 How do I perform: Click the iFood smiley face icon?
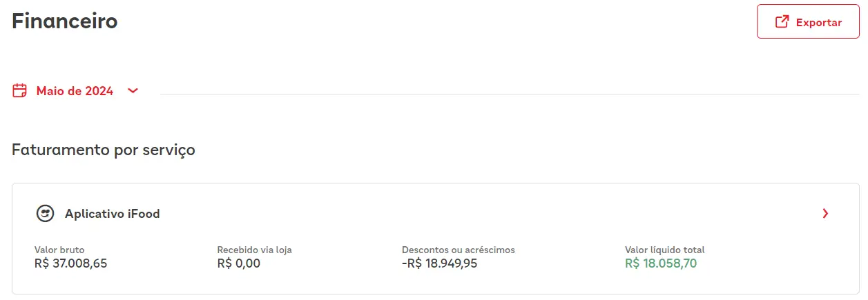click(x=45, y=214)
